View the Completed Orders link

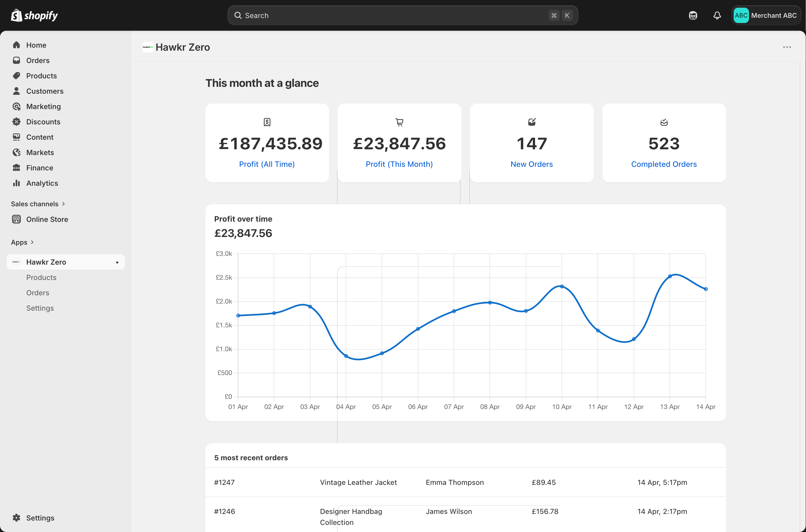[x=664, y=164]
